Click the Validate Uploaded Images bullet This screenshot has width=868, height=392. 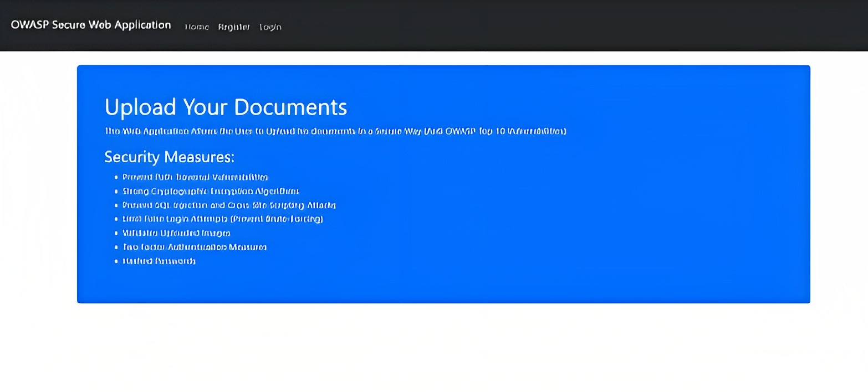tap(176, 233)
